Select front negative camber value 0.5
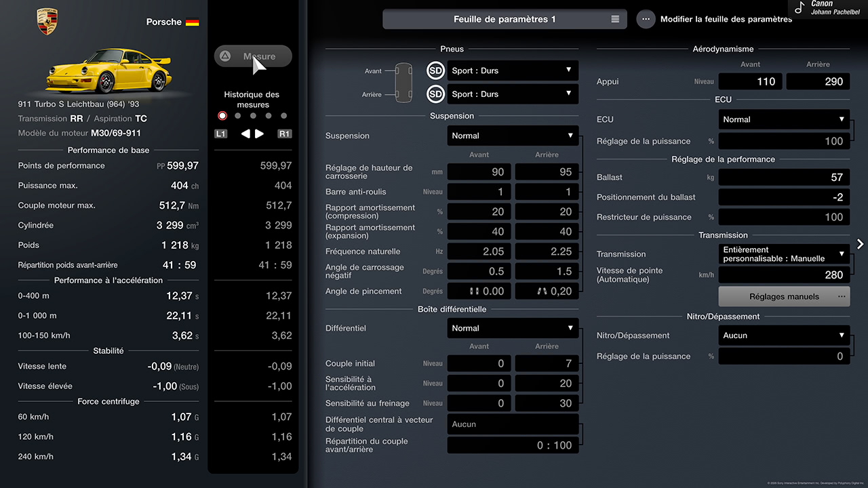The image size is (868, 488). coord(479,271)
